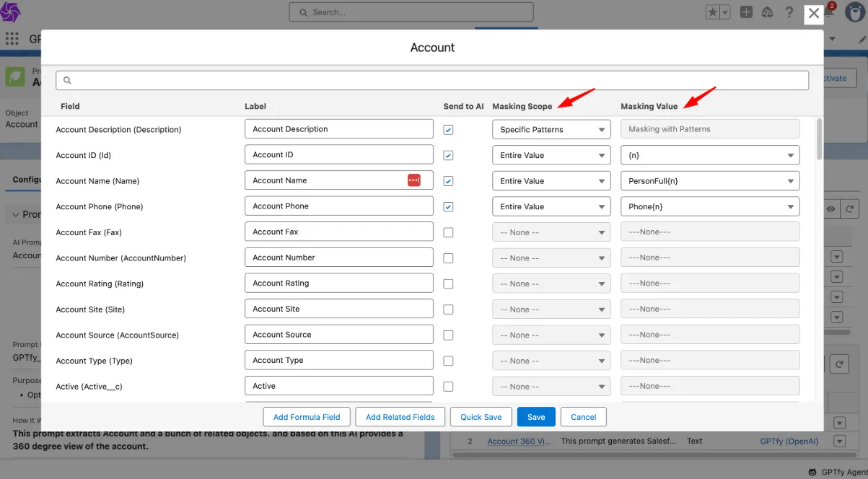868x479 pixels.
Task: Check Send to AI for Account Rating
Action: tap(448, 283)
